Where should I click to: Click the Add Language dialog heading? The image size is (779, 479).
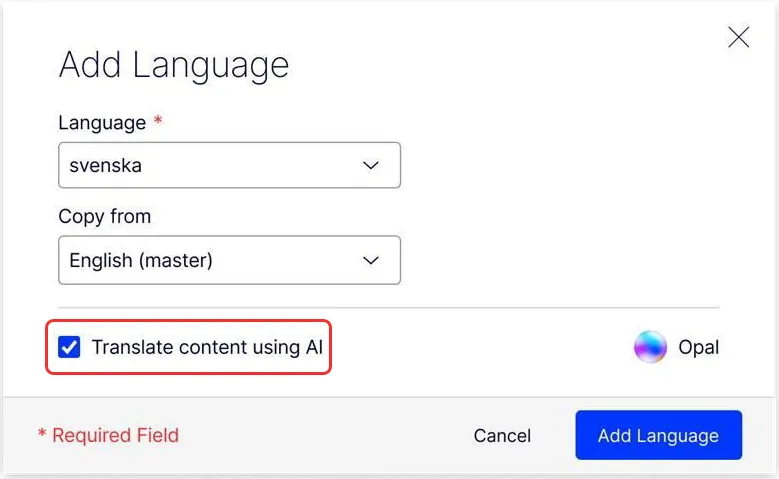tap(174, 65)
